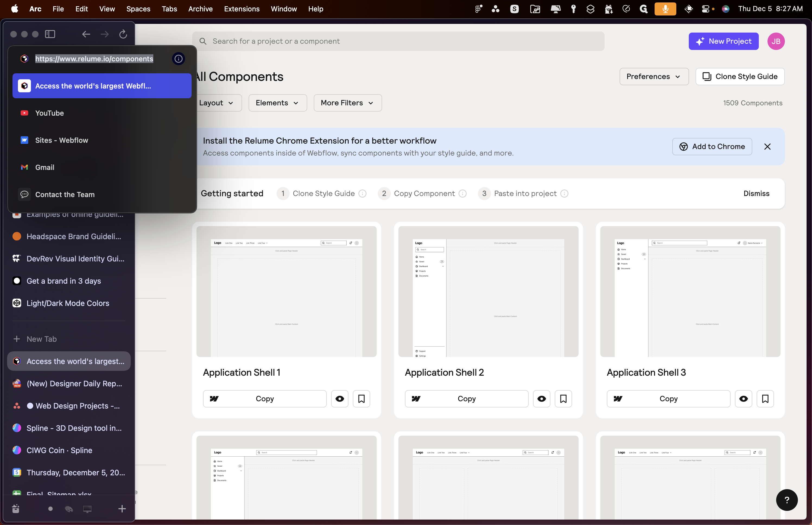812x525 pixels.
Task: Bookmark Application Shell 2
Action: point(563,399)
